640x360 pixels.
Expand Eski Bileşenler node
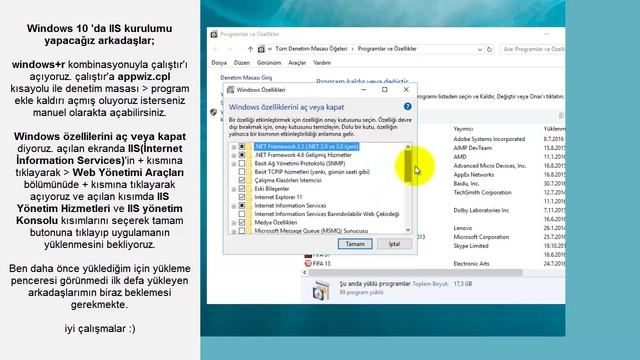click(x=234, y=189)
